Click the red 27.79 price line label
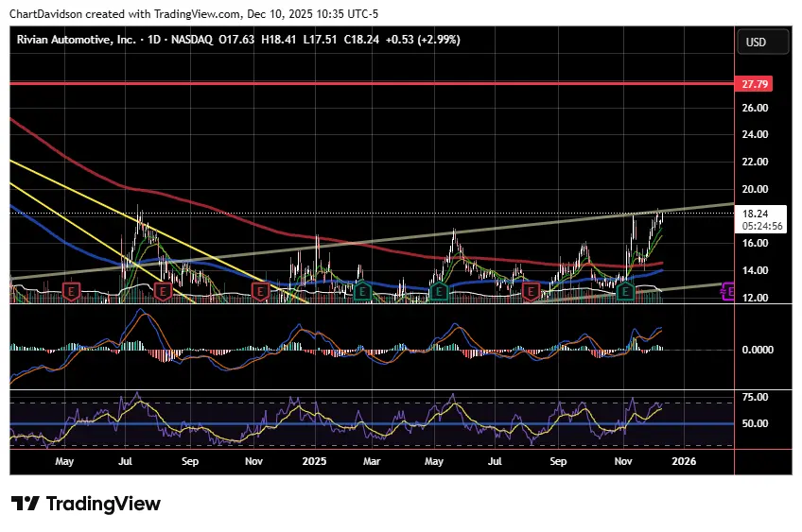Screen dimensions: 802x532 coord(754,84)
